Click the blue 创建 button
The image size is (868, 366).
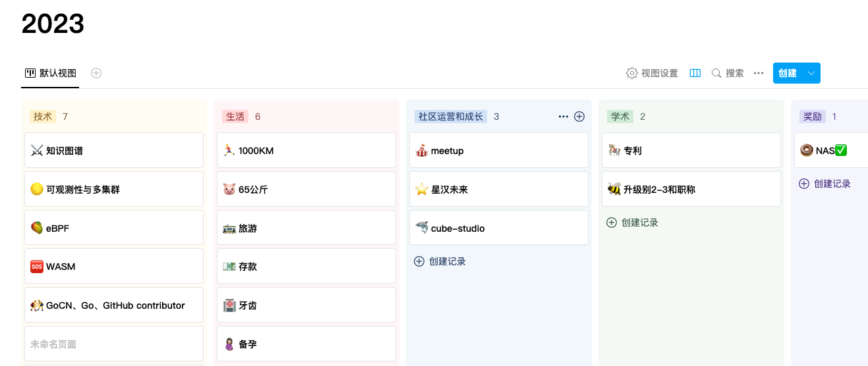788,73
